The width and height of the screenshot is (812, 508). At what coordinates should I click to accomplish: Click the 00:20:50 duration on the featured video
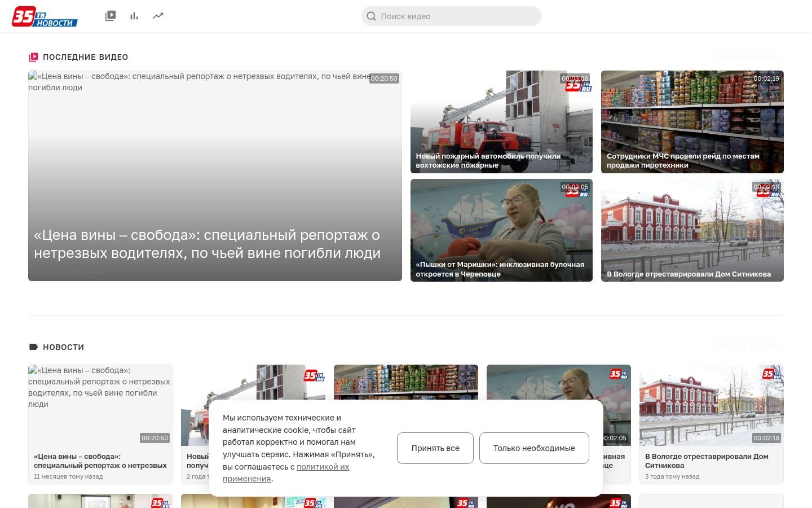coord(384,78)
